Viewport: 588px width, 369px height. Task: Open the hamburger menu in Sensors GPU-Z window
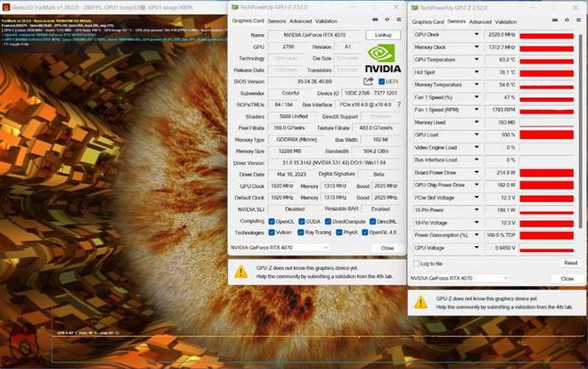[578, 20]
